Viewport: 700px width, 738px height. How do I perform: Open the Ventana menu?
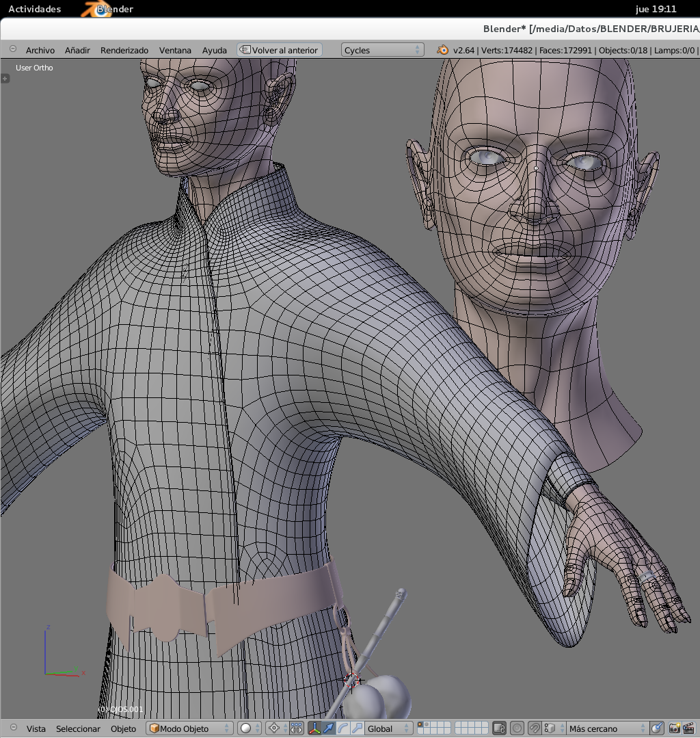(x=175, y=51)
